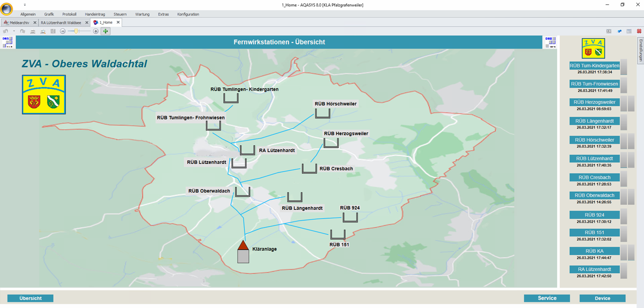Click the Service button
The image size is (644, 308).
[547, 298]
